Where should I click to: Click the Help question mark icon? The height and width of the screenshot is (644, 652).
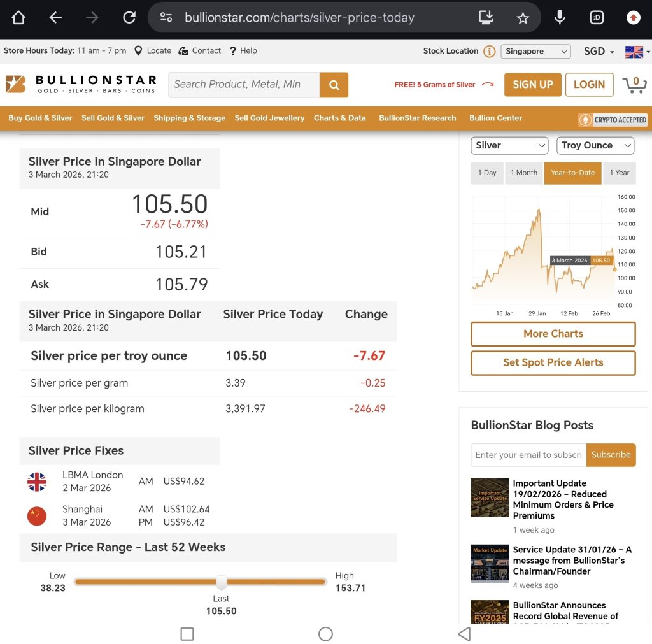[233, 51]
